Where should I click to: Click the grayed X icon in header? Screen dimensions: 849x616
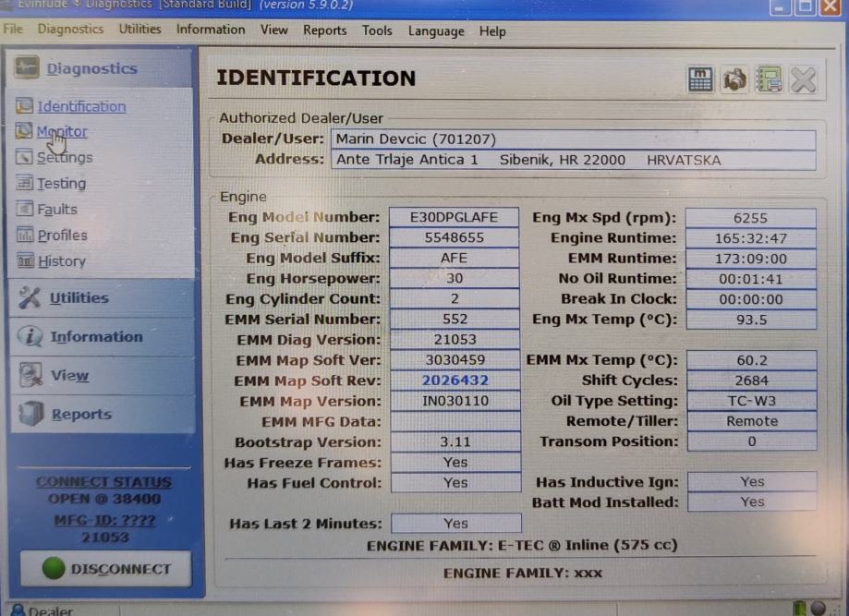tap(804, 80)
